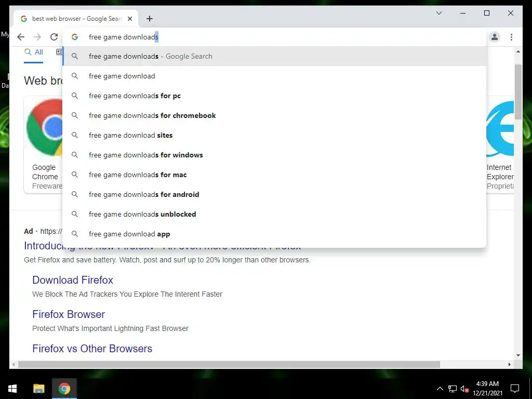Open the tab search chevron in title bar

pos(438,13)
